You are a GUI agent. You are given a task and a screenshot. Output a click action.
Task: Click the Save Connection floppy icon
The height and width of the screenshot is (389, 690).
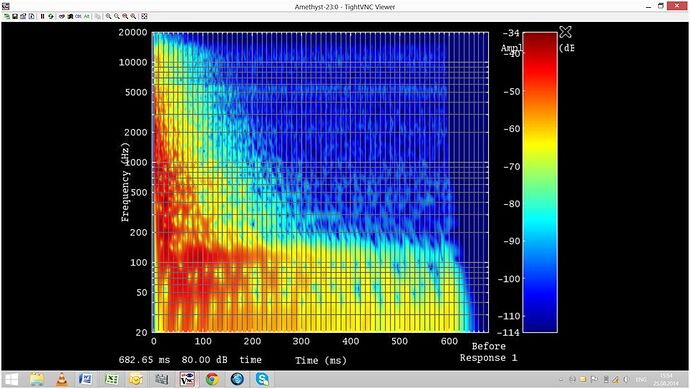pos(15,16)
